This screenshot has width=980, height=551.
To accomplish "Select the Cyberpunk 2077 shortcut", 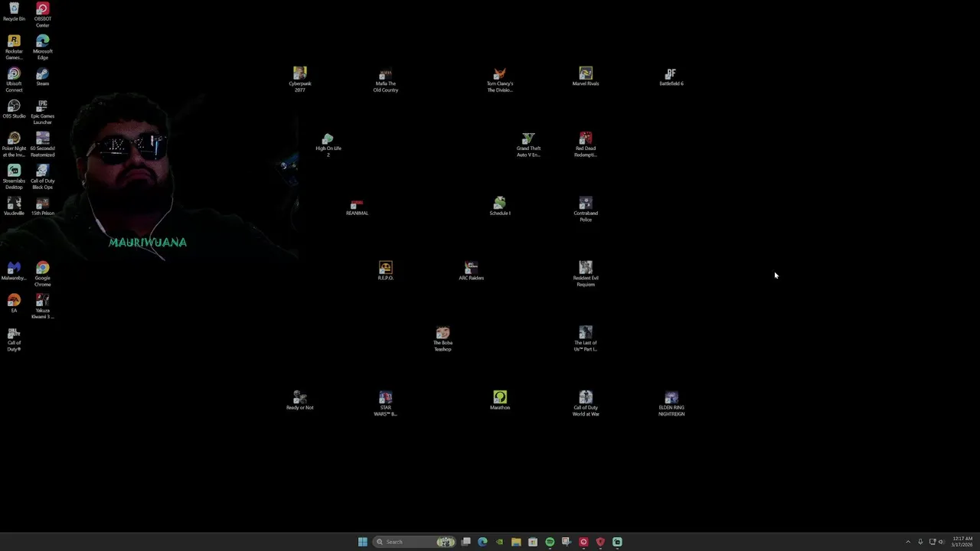I will (x=300, y=80).
